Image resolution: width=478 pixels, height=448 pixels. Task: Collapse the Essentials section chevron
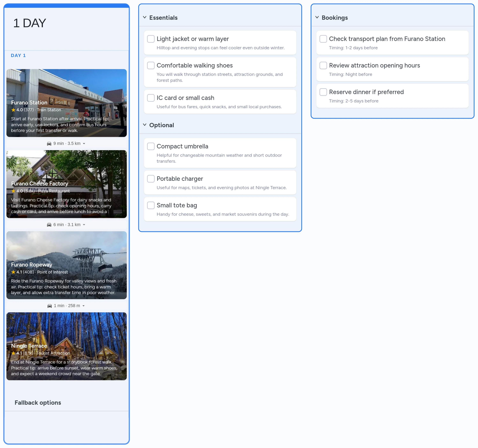click(145, 17)
